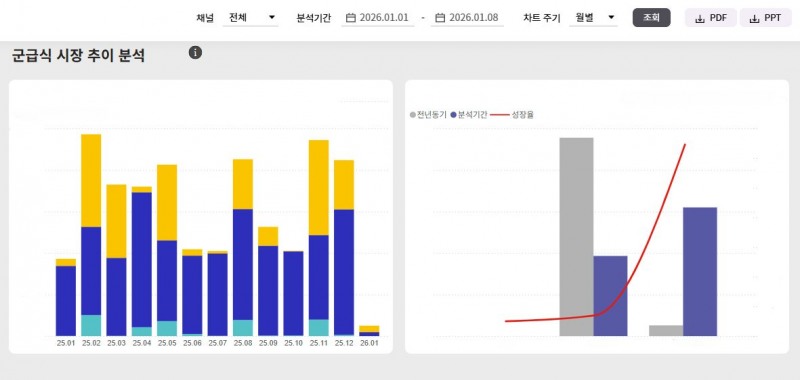
Task: Click the blue segment of the 25.12 bar
Action: click(x=344, y=272)
